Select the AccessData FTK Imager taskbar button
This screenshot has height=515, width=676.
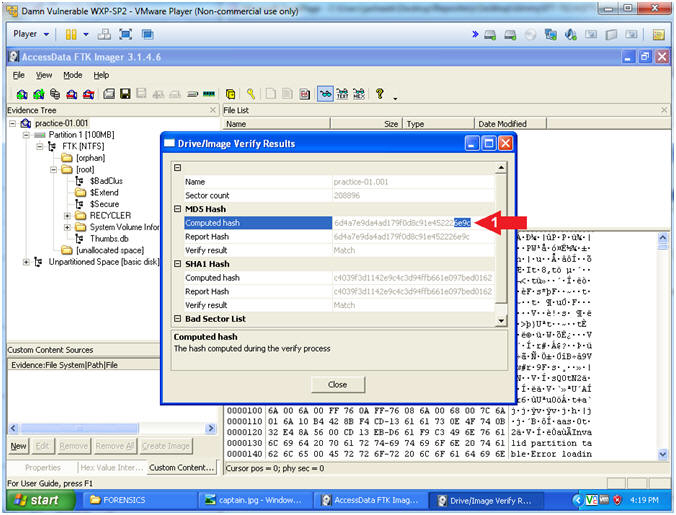click(x=370, y=500)
